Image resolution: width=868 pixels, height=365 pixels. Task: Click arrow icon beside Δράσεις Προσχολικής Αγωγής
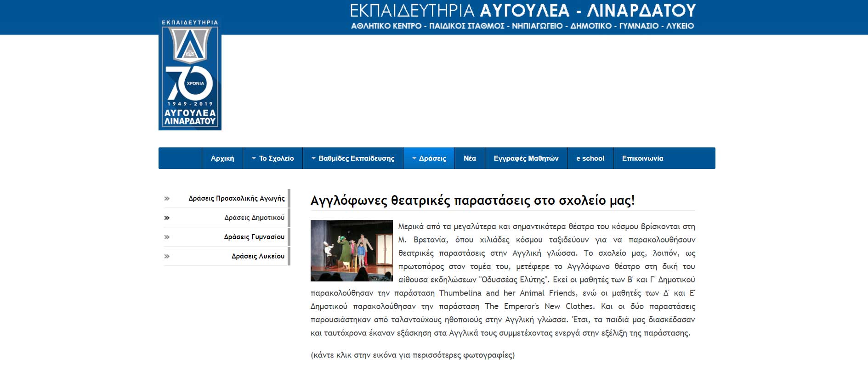coord(167,199)
